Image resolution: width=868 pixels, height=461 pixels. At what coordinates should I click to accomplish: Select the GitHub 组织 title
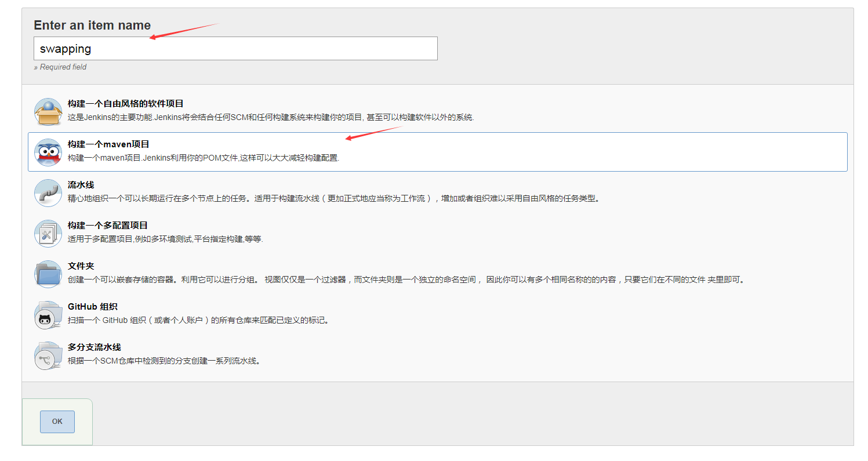pyautogui.click(x=93, y=307)
